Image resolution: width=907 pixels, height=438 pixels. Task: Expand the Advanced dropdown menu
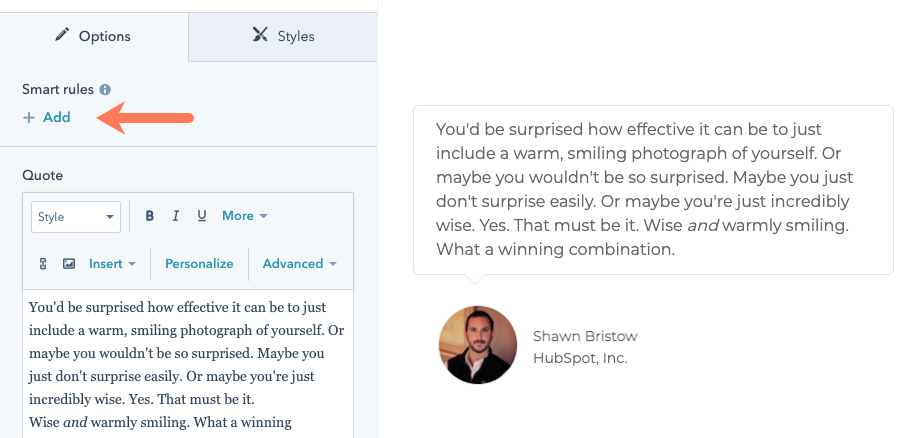click(300, 264)
